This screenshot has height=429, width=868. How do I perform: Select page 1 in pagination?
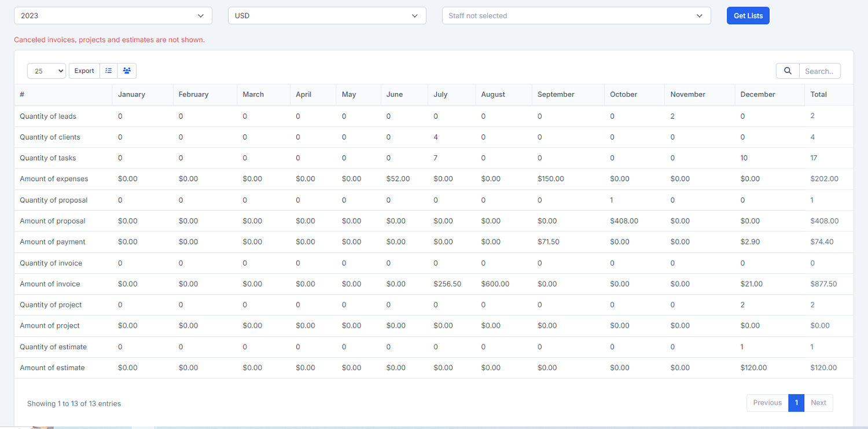[796, 402]
